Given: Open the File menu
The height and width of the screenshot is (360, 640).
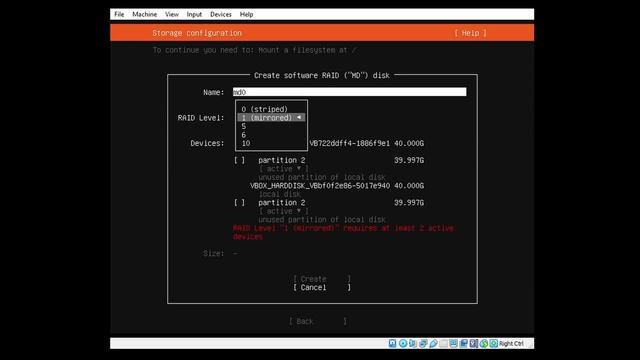Looking at the screenshot, I should (x=119, y=14).
